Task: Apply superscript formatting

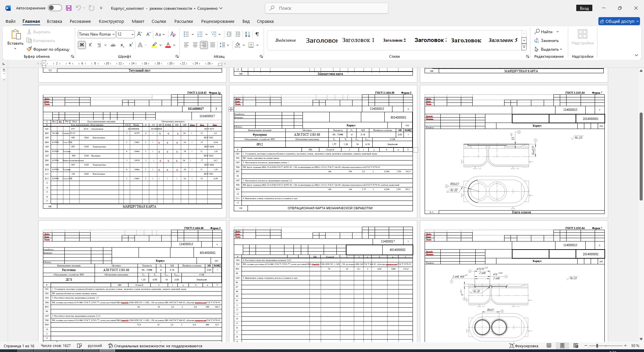Action: [x=131, y=45]
